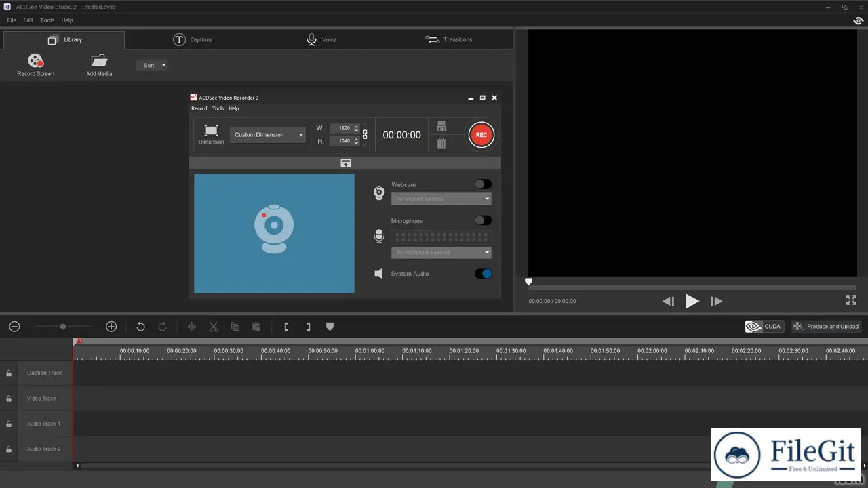Open the File menu

tap(12, 20)
